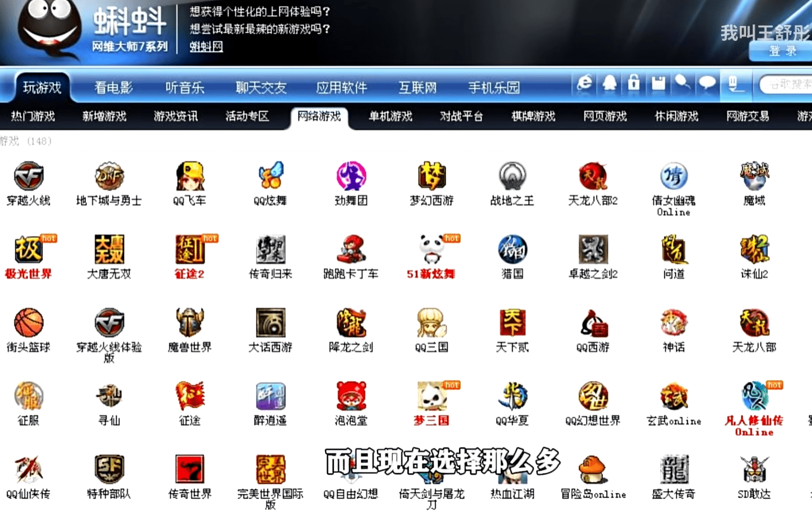This screenshot has height=512, width=812.
Task: Select the 休闲游戏 sub-category
Action: [x=676, y=116]
